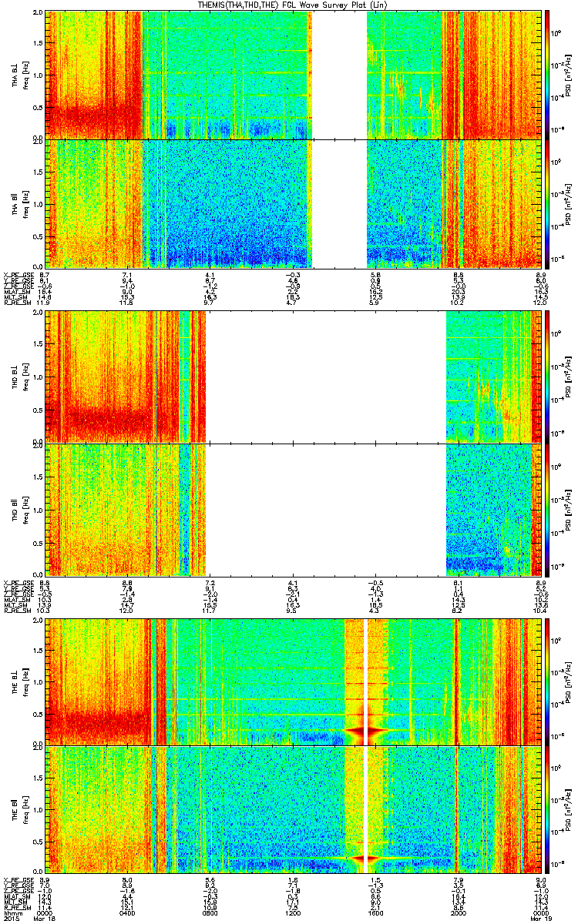This screenshot has width=578, height=924.
Task: Click the 0800 time tick label
Action: 210,912
